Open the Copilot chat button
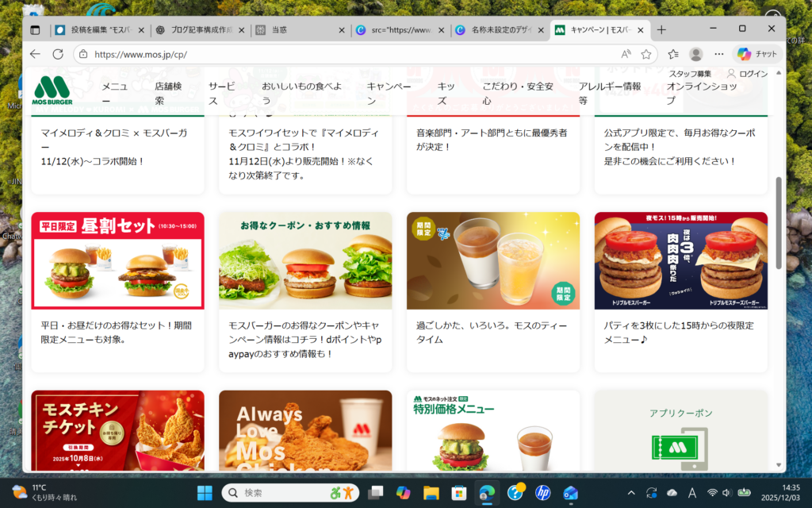The image size is (812, 508). 756,54
